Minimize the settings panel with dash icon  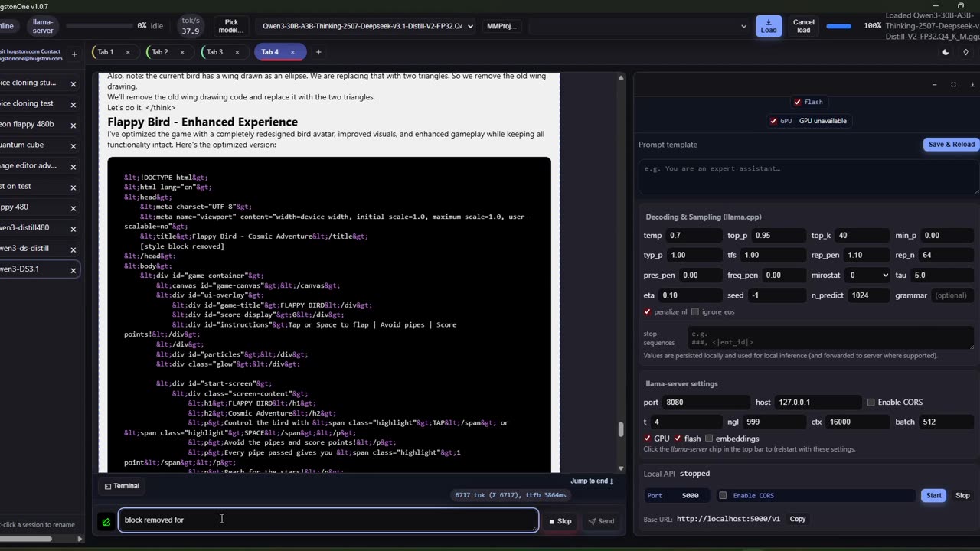[x=934, y=84]
